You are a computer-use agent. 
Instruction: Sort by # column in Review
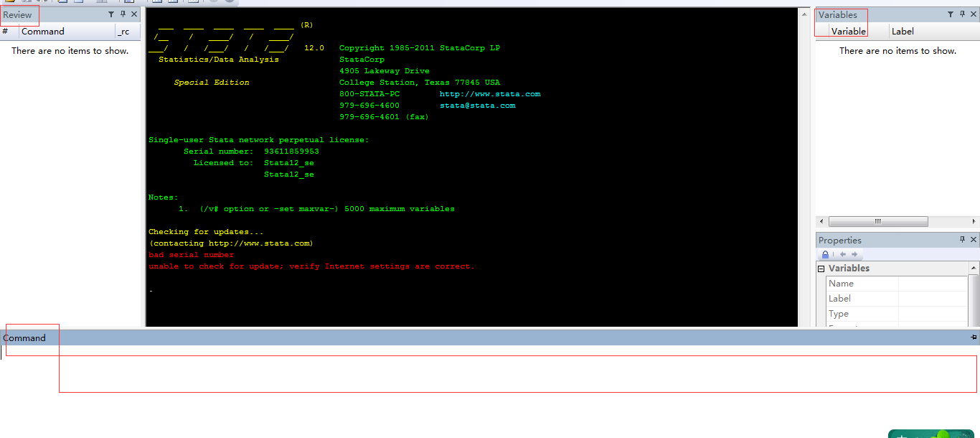click(9, 32)
